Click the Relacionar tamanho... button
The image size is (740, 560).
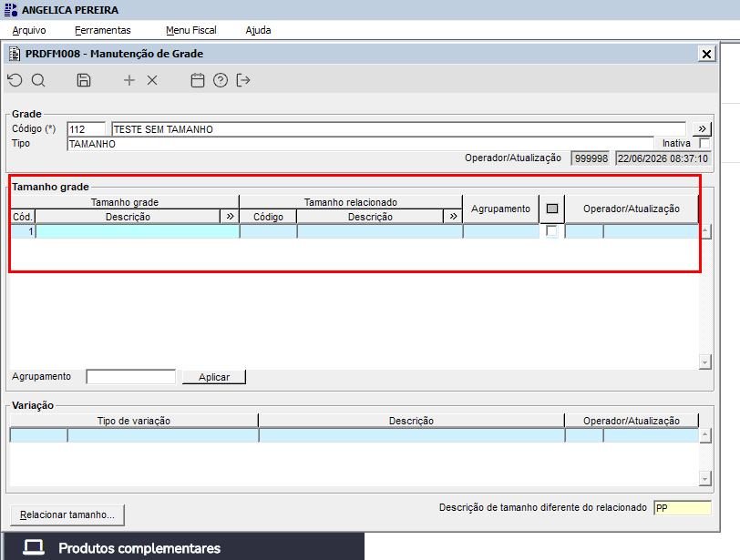[x=67, y=514]
